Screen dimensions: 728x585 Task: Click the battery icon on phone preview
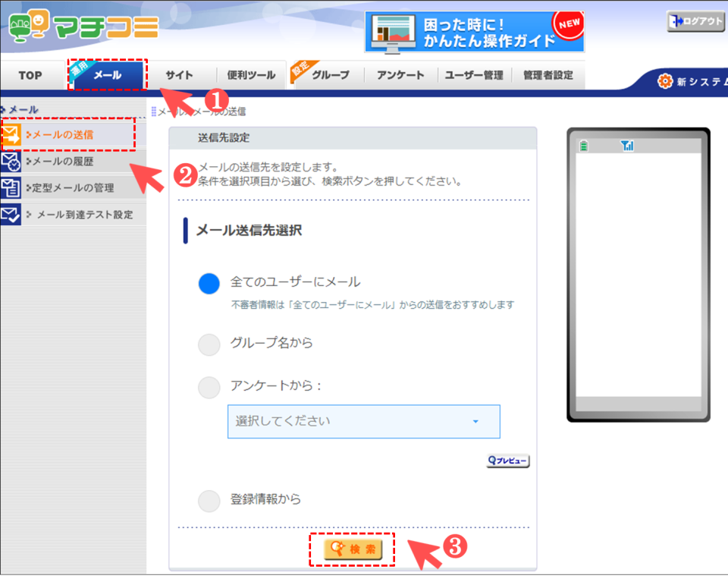click(583, 146)
